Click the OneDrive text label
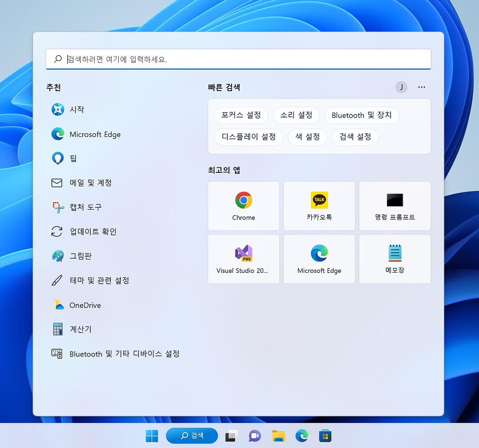The width and height of the screenshot is (479, 448). click(x=85, y=305)
